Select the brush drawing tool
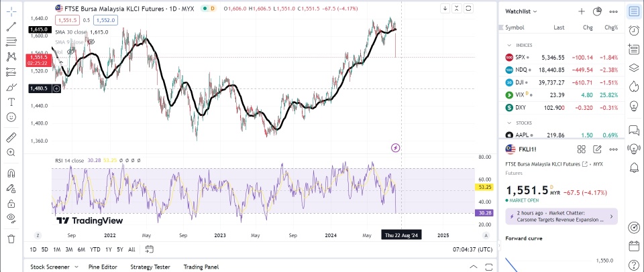This screenshot has width=644, height=272. 11,87
